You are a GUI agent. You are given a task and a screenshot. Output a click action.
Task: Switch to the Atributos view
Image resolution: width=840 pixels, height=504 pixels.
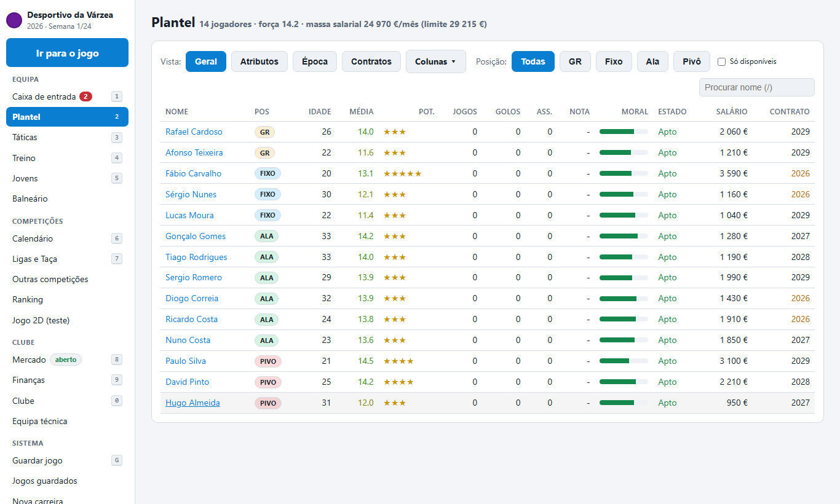259,61
